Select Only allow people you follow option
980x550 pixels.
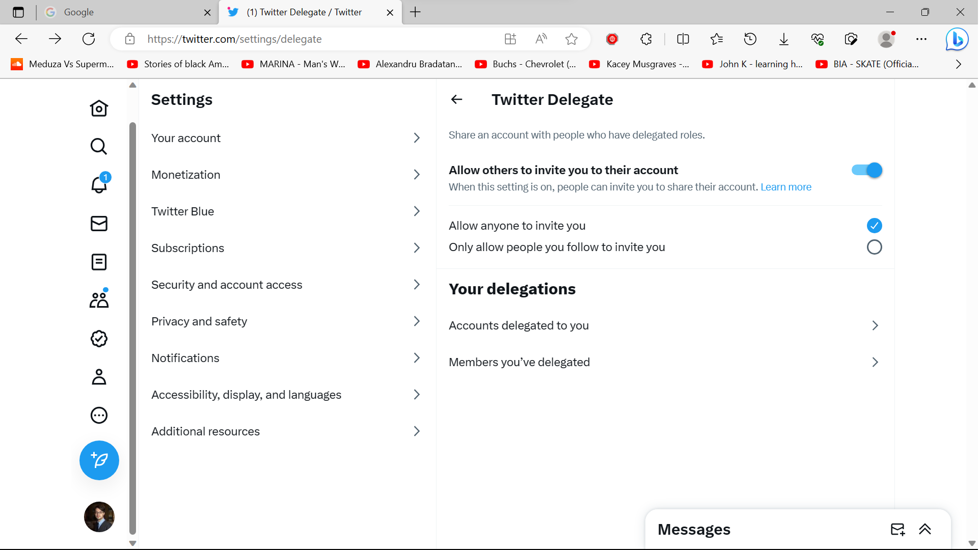875,247
